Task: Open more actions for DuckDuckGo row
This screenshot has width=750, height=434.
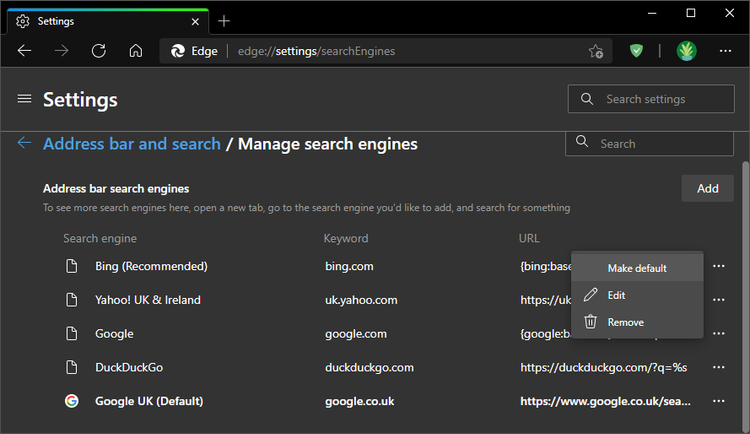Action: [718, 367]
